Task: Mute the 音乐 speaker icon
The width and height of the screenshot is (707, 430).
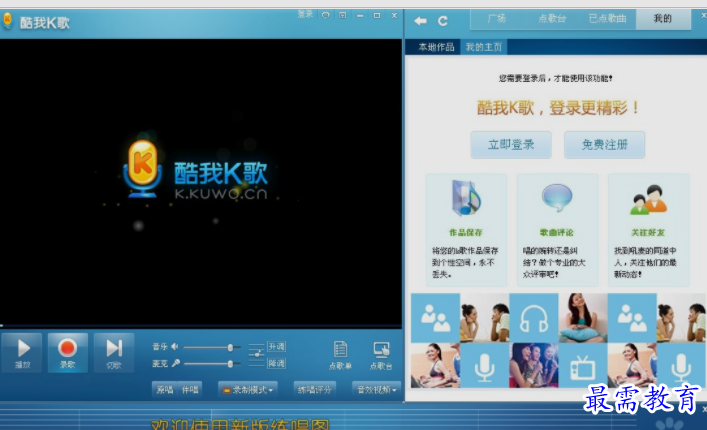Action: (174, 346)
